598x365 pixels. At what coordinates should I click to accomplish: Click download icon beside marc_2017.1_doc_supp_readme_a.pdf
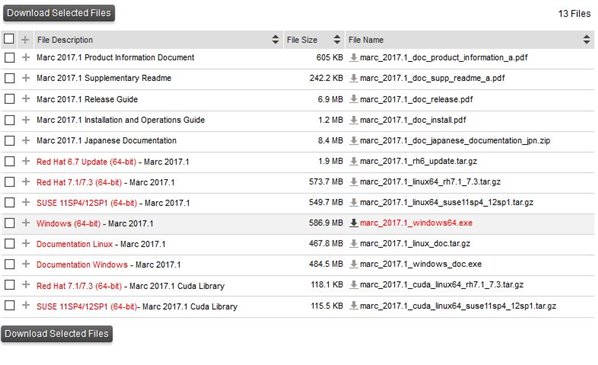pos(354,78)
